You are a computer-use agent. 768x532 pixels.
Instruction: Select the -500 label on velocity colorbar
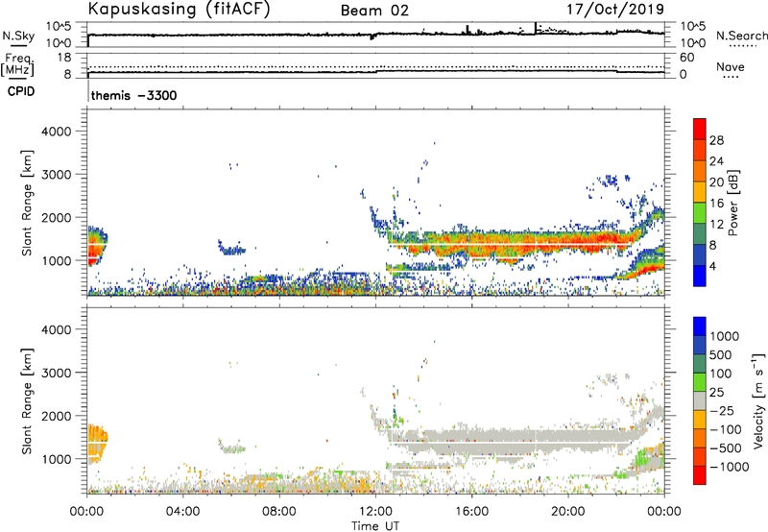tap(725, 448)
